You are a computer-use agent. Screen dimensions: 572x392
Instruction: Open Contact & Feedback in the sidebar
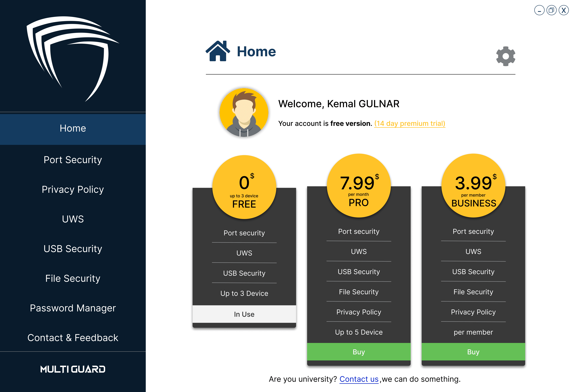coord(73,338)
